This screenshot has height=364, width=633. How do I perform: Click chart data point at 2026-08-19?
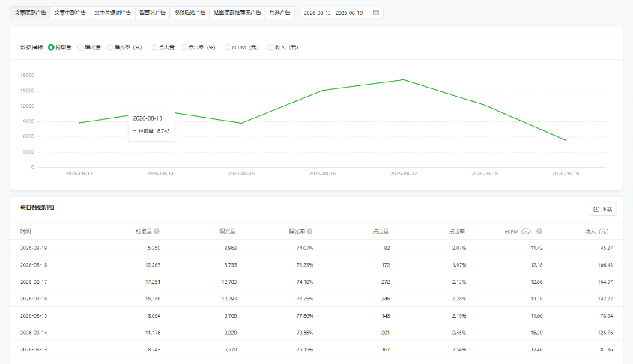tap(566, 140)
